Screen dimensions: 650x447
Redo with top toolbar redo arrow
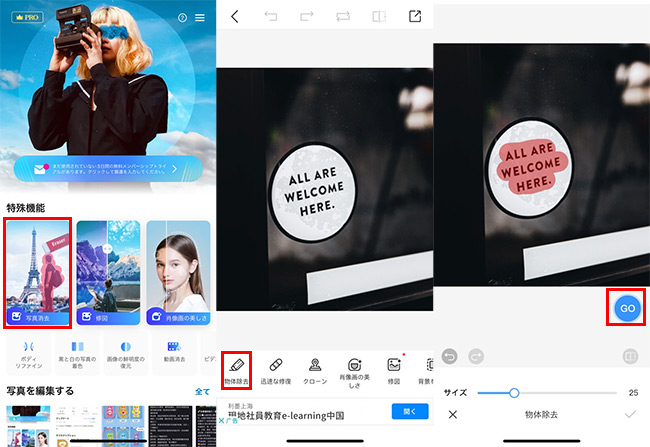pos(307,16)
